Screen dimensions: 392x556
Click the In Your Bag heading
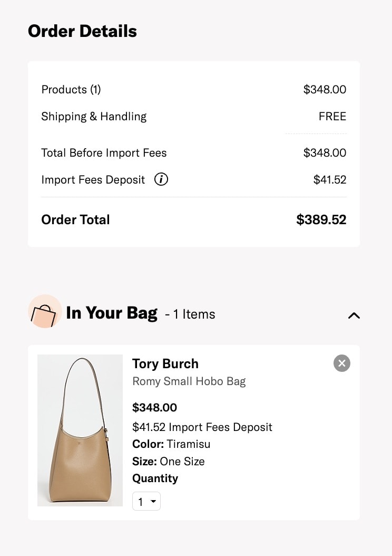tap(112, 313)
